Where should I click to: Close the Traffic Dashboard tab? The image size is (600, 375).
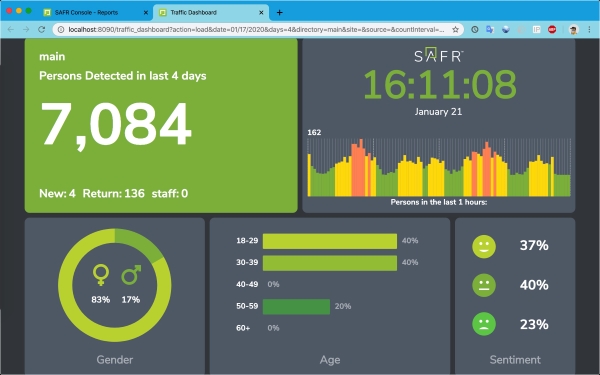[261, 13]
